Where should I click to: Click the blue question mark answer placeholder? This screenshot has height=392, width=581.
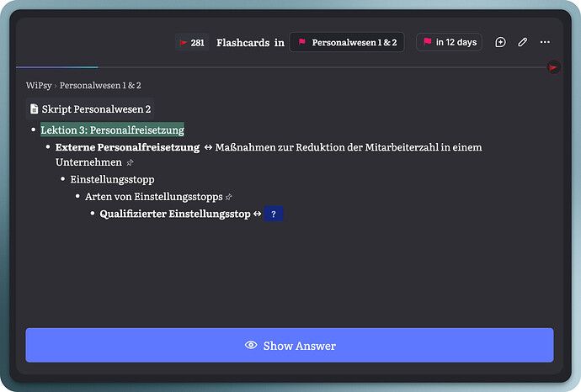coord(273,215)
